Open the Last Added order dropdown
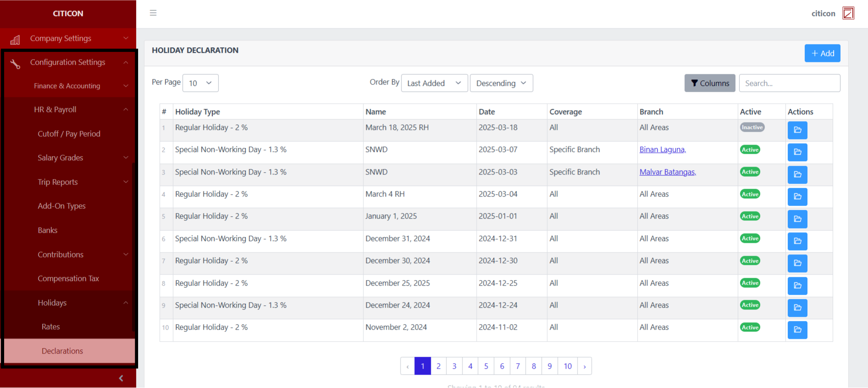 (x=434, y=83)
